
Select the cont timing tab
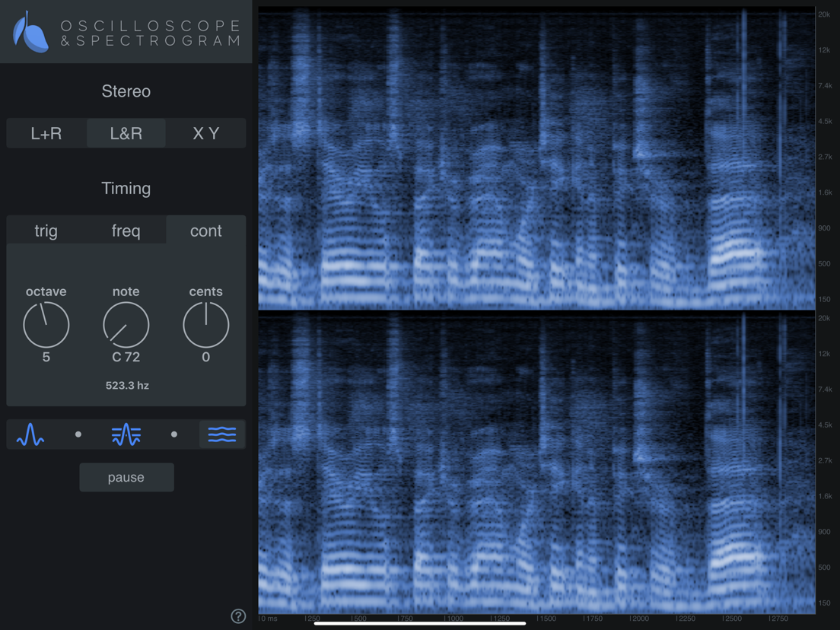pos(205,231)
